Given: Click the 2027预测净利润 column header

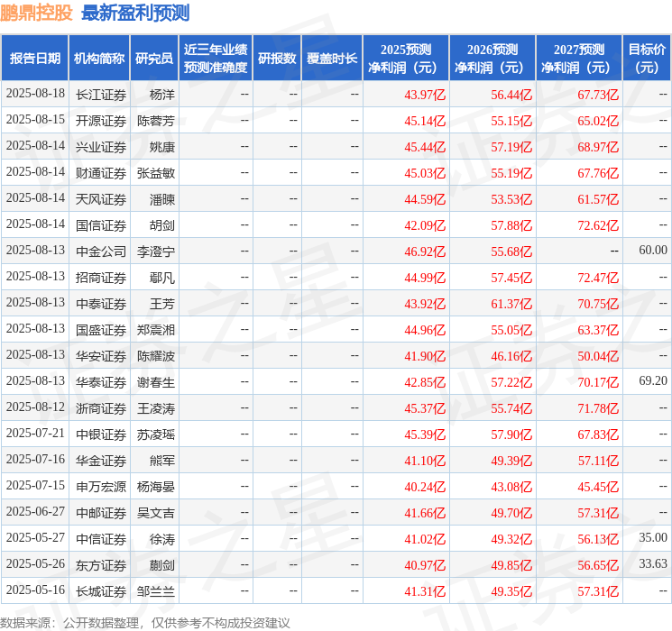Looking at the screenshot, I should [579, 59].
